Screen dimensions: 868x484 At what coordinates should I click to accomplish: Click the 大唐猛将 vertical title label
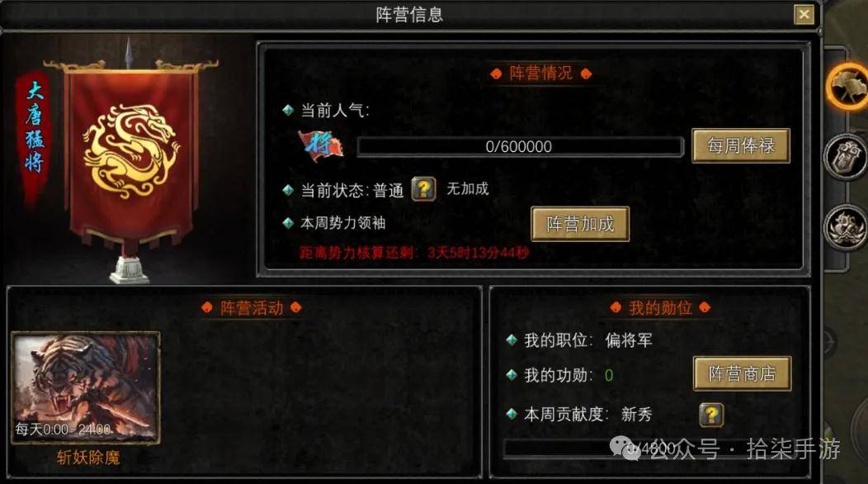(x=34, y=129)
